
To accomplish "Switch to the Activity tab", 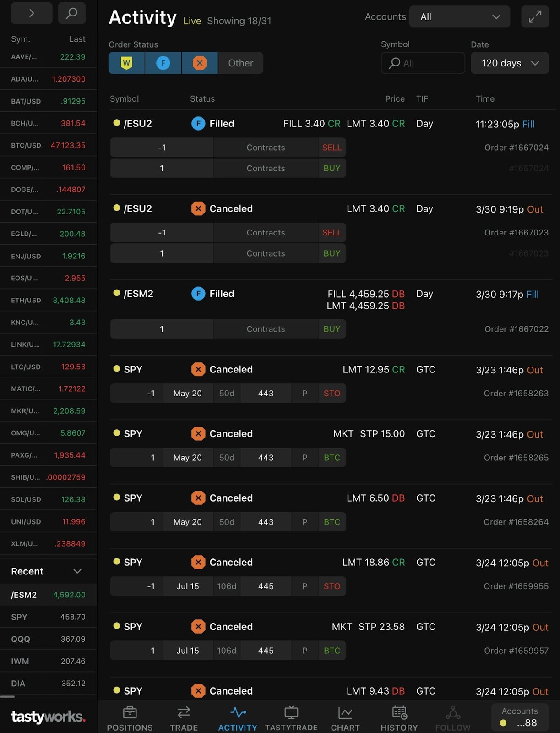I will tap(238, 718).
